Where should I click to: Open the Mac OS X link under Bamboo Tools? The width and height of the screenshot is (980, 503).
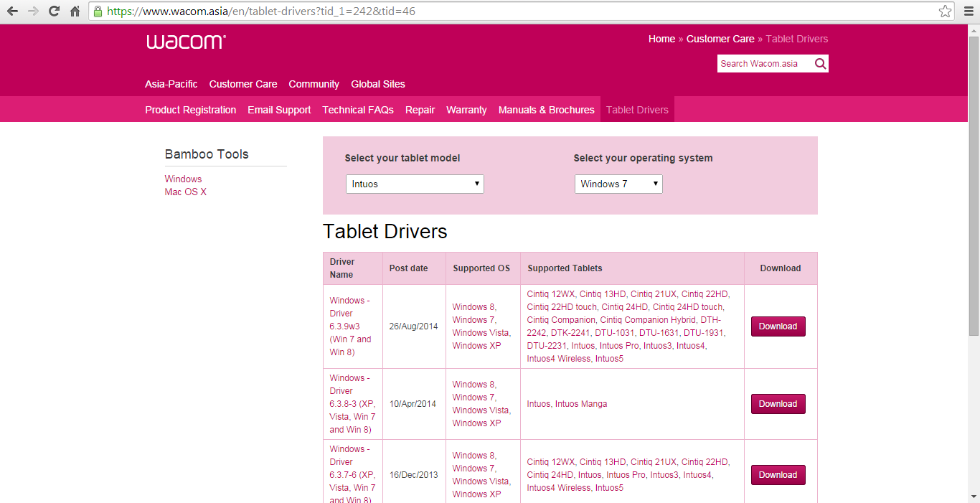coord(186,192)
